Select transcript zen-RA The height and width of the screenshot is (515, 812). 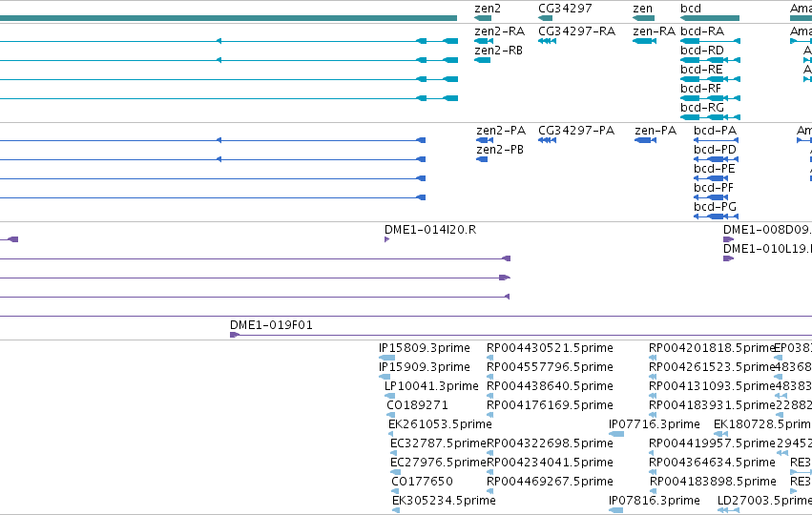point(654,31)
